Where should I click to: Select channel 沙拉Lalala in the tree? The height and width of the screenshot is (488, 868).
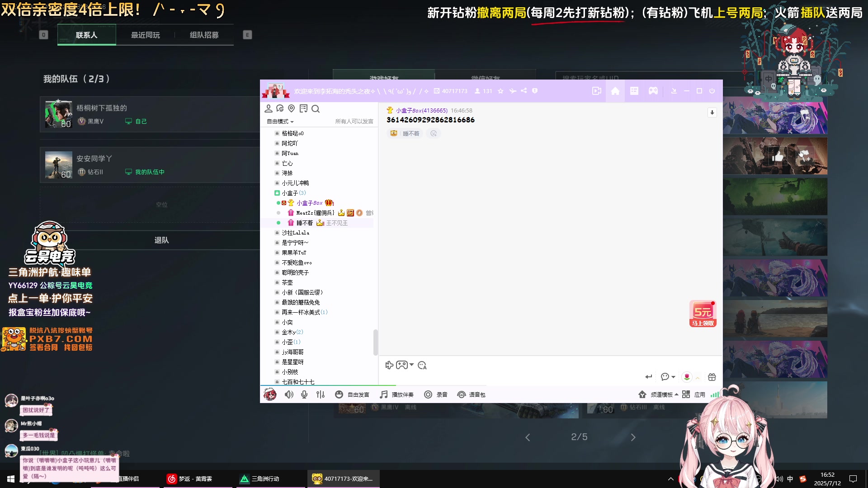coord(295,233)
